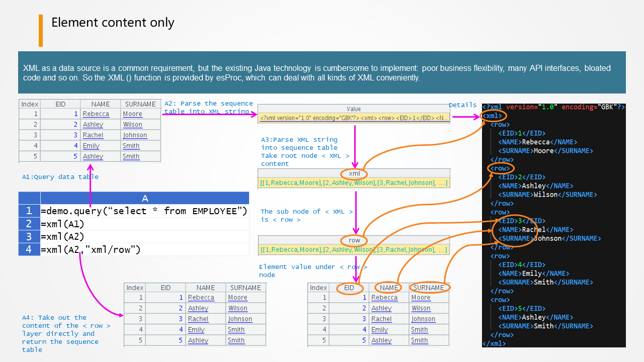Click the Value header above the XML string
The height and width of the screenshot is (362, 644).
click(x=354, y=109)
